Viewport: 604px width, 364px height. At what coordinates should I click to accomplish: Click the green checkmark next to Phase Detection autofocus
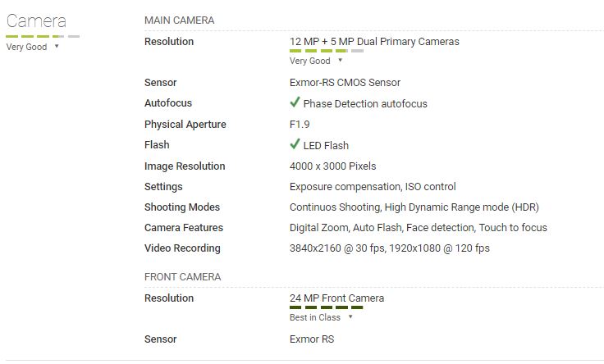pos(295,102)
